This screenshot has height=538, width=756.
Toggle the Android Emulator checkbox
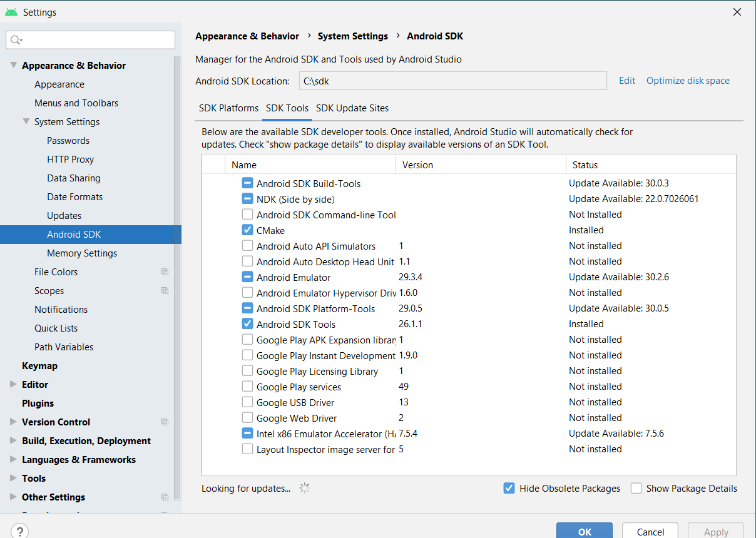point(247,277)
